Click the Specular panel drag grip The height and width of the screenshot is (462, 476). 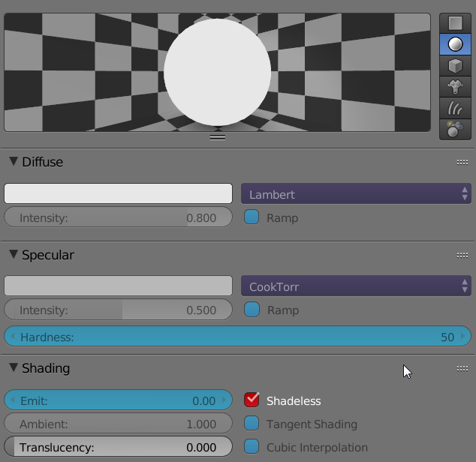coord(462,256)
